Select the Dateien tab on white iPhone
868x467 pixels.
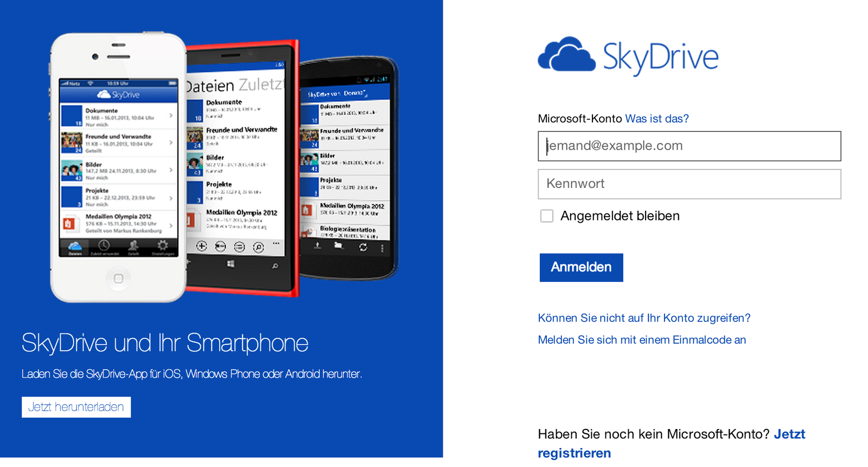tap(75, 247)
